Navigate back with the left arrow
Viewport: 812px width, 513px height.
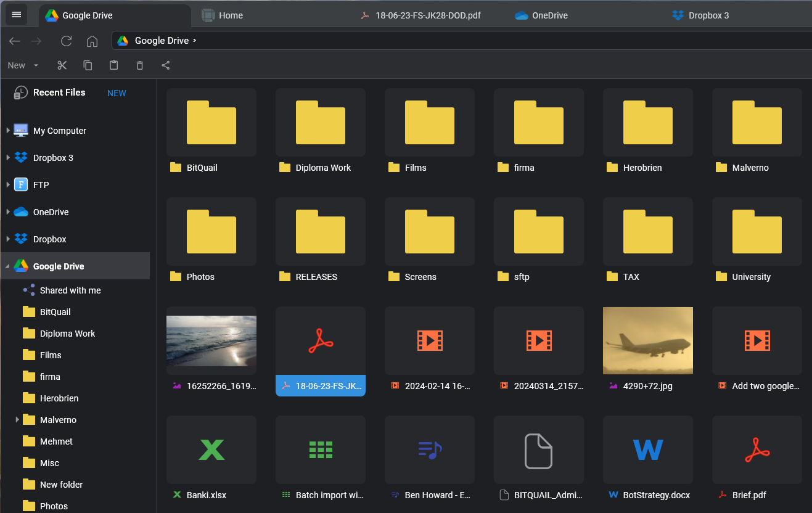point(15,41)
